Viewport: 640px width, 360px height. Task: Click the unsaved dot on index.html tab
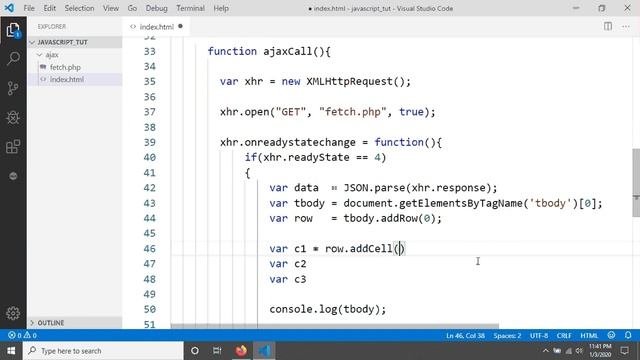coord(180,27)
